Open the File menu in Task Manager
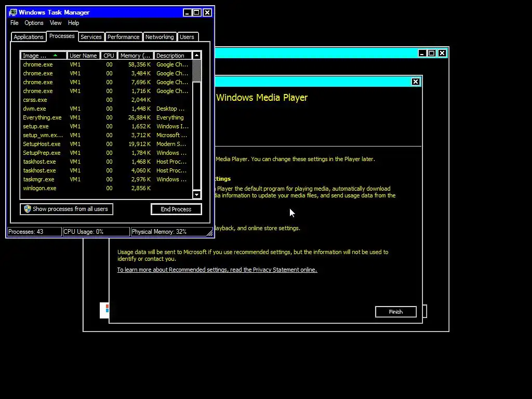This screenshot has width=532, height=399. pyautogui.click(x=14, y=23)
